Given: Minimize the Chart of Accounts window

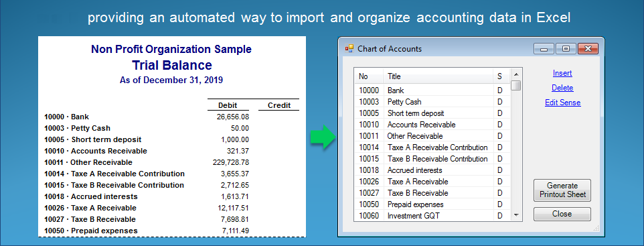Looking at the screenshot, I should [x=544, y=49].
